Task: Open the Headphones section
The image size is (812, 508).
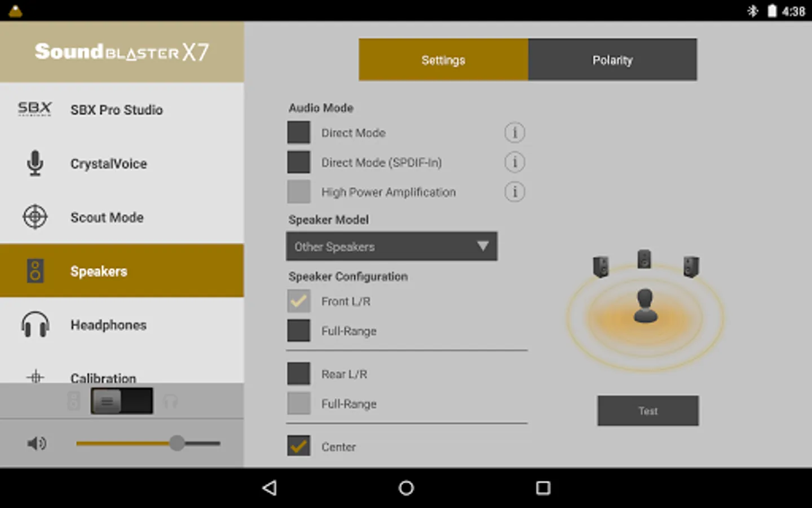Action: coord(122,325)
